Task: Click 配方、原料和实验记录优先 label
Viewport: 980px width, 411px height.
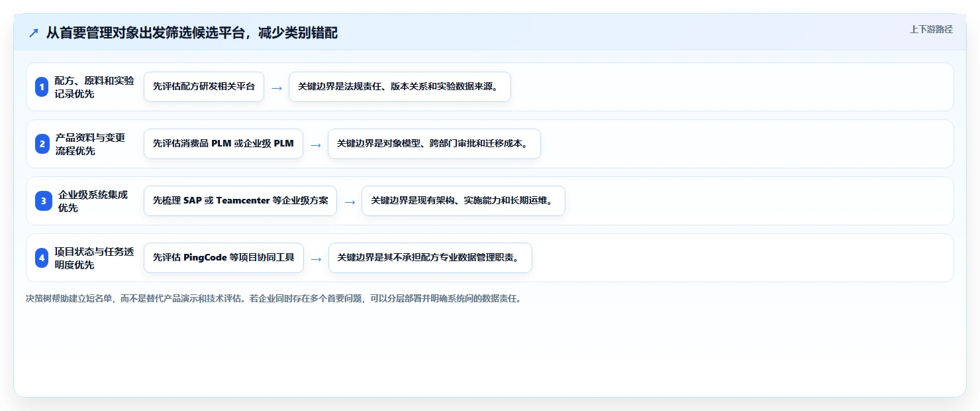Action: [94, 87]
